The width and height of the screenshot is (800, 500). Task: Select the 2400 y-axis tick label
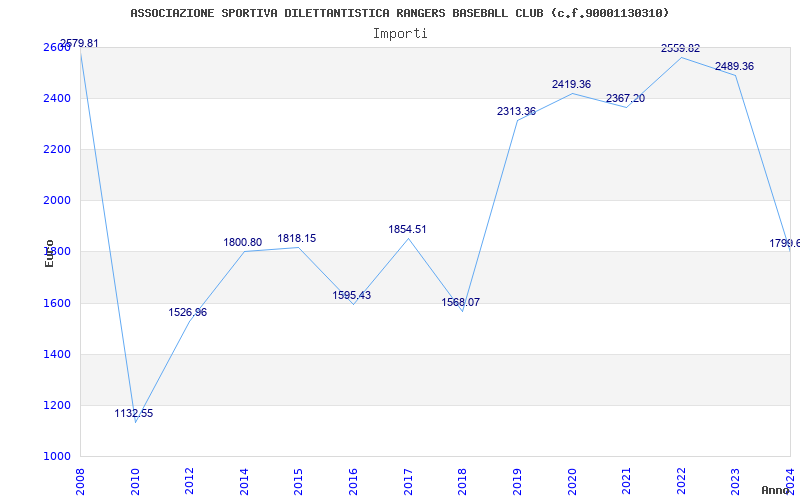tap(55, 98)
